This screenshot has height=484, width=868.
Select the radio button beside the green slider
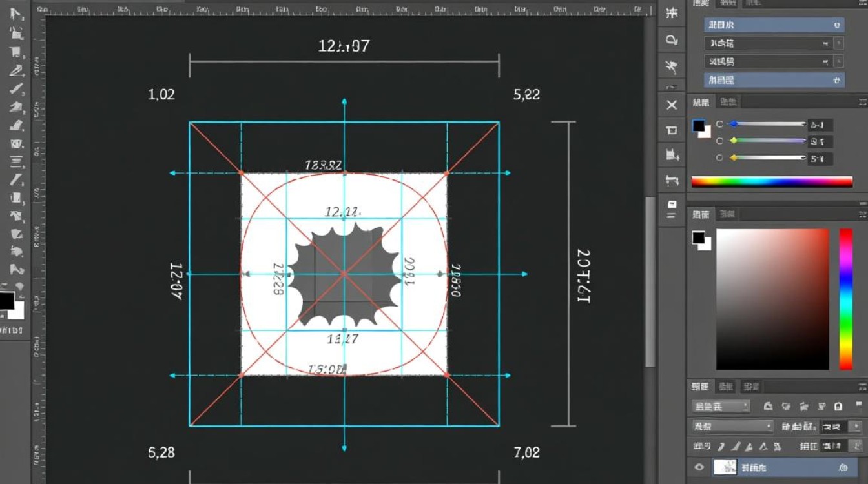[x=719, y=141]
